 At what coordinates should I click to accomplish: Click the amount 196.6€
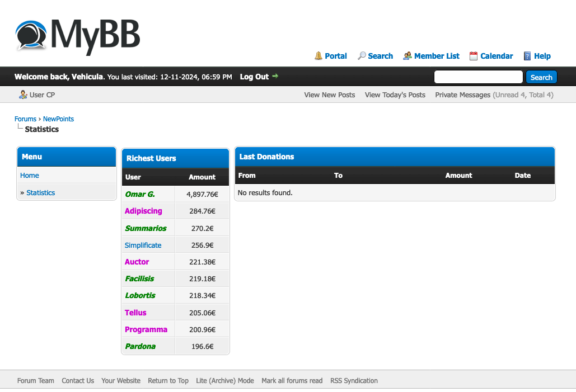[203, 347]
